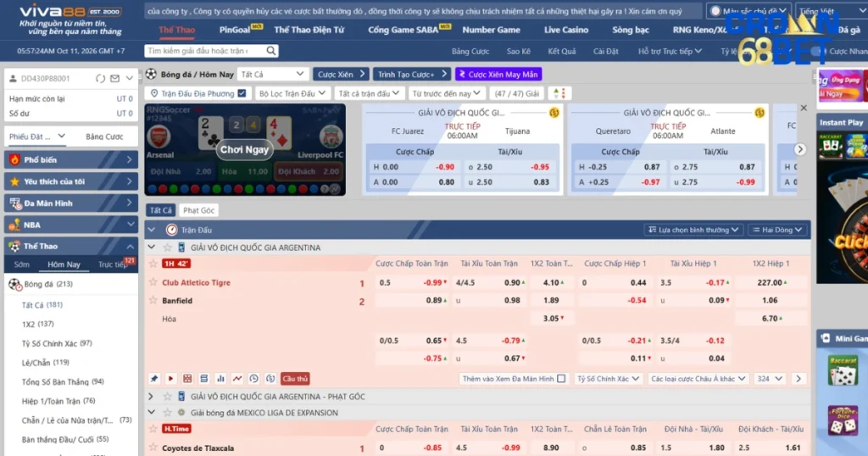Open the scoreboard list icon

203,379
